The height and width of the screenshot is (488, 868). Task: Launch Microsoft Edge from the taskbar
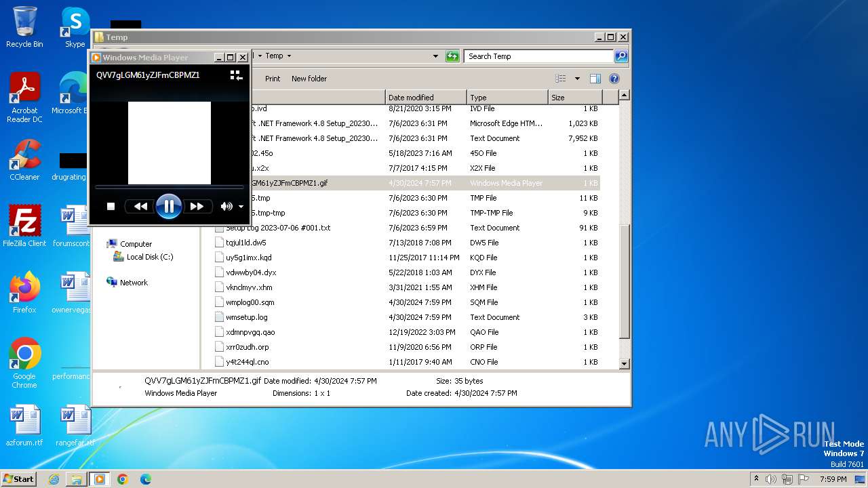[146, 479]
